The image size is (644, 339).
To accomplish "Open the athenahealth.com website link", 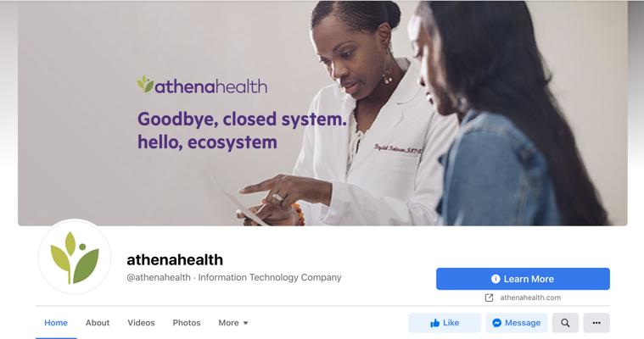I will tap(530, 298).
